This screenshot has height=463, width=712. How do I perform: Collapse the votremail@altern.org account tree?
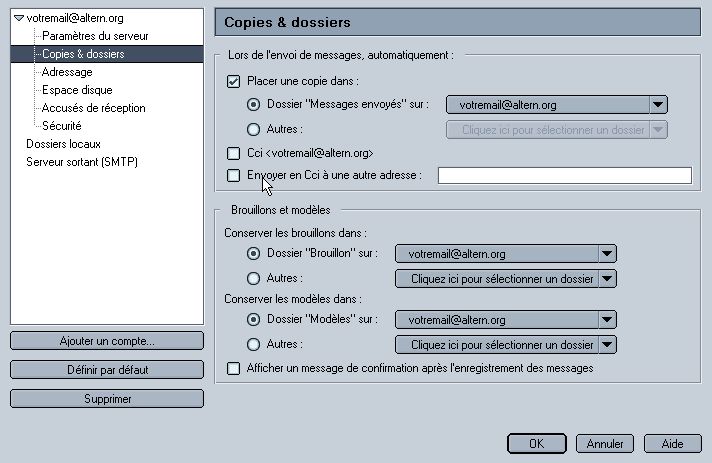19,18
